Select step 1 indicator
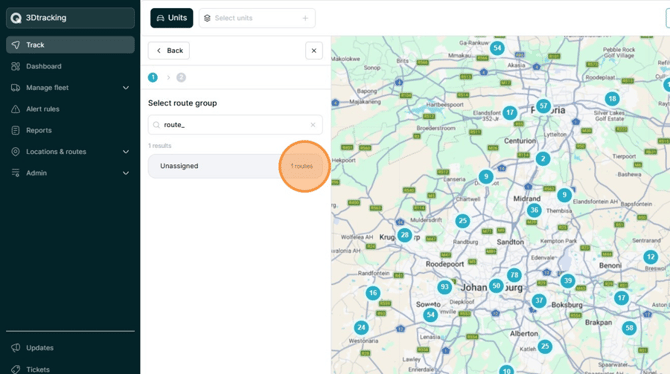This screenshot has width=670, height=374. pyautogui.click(x=153, y=77)
